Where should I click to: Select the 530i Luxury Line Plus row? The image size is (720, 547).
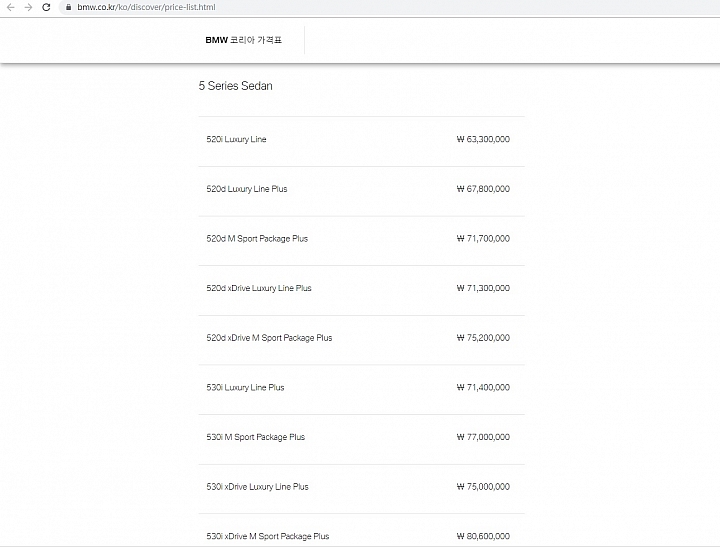pyautogui.click(x=361, y=390)
